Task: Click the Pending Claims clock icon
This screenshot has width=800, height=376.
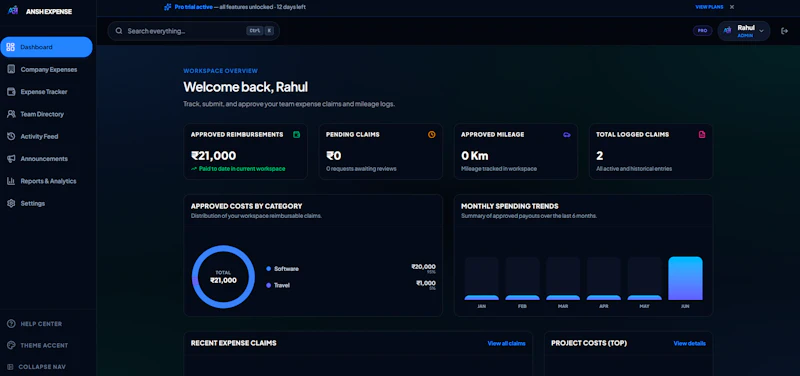Action: [432, 135]
